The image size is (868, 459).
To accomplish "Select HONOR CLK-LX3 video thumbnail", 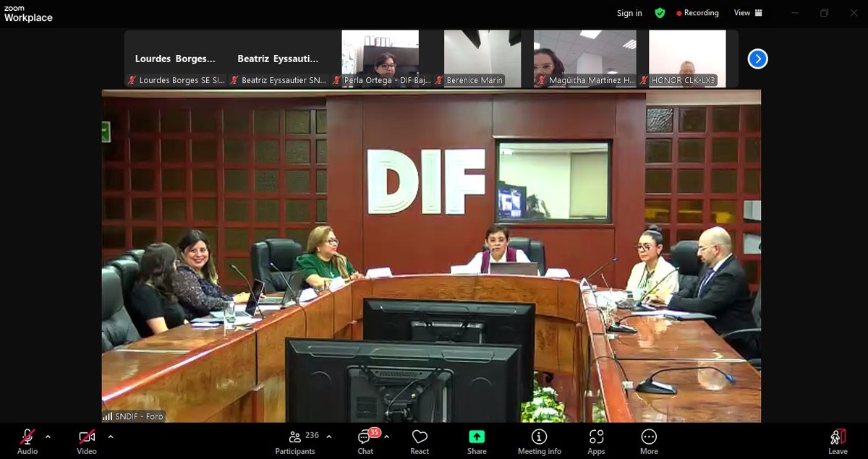I will [x=688, y=59].
